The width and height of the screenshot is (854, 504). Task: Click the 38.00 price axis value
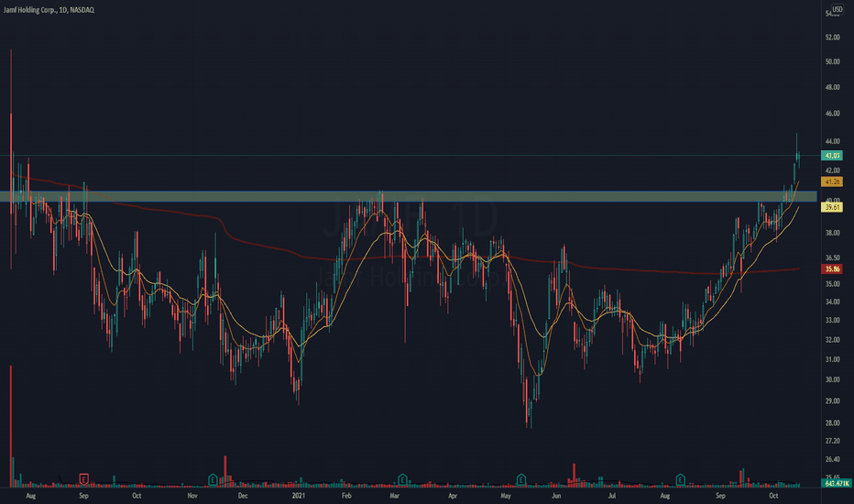coord(832,233)
